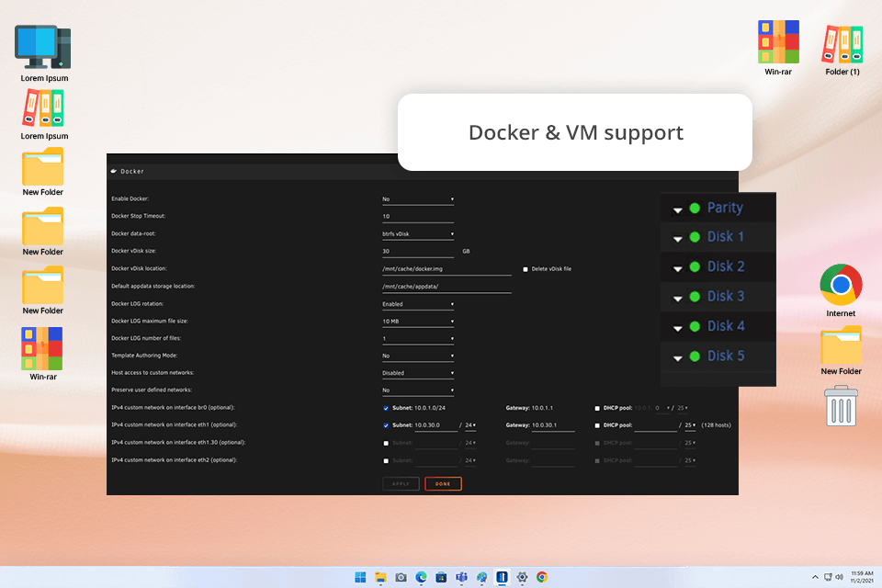Open the volume control in system tray
This screenshot has width=882, height=588.
pyautogui.click(x=839, y=577)
